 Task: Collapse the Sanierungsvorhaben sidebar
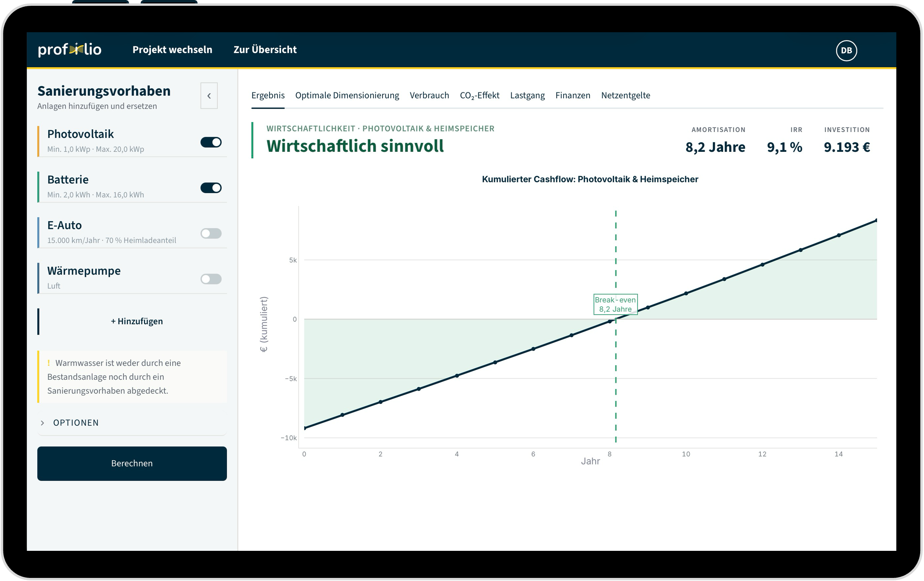pos(209,96)
